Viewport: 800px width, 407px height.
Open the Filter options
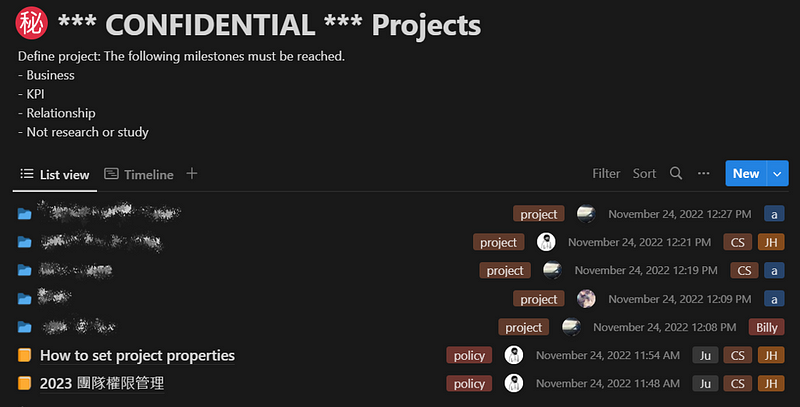606,173
